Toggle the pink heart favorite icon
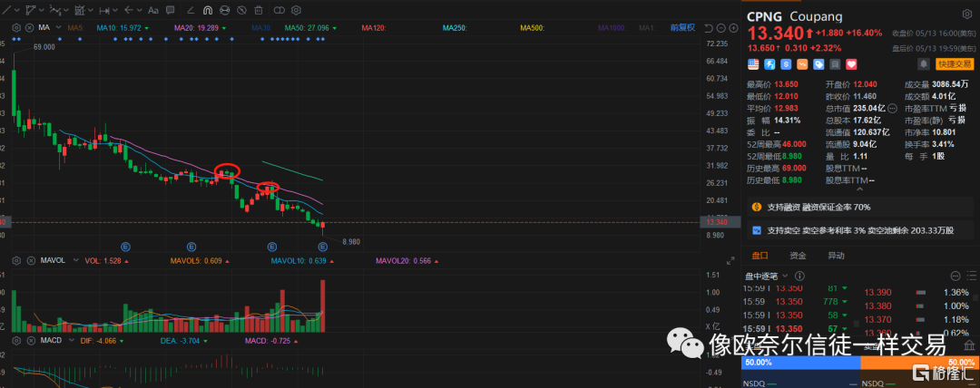The image size is (980, 388). [x=851, y=64]
